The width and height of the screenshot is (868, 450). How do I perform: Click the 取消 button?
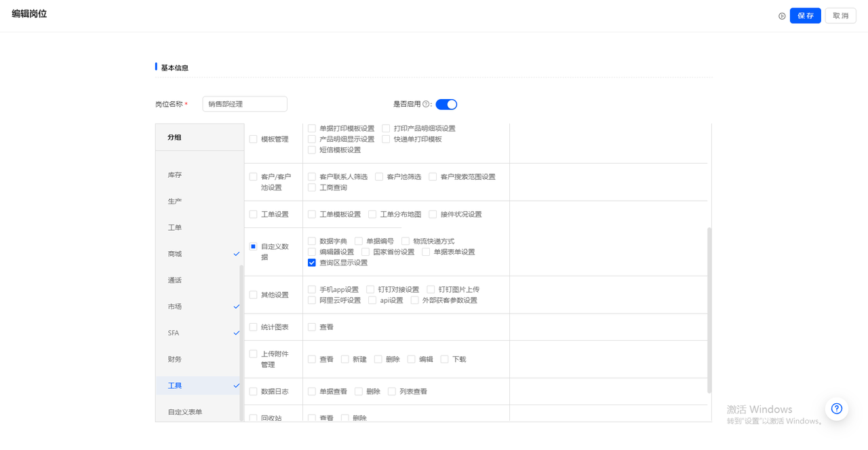pos(840,16)
